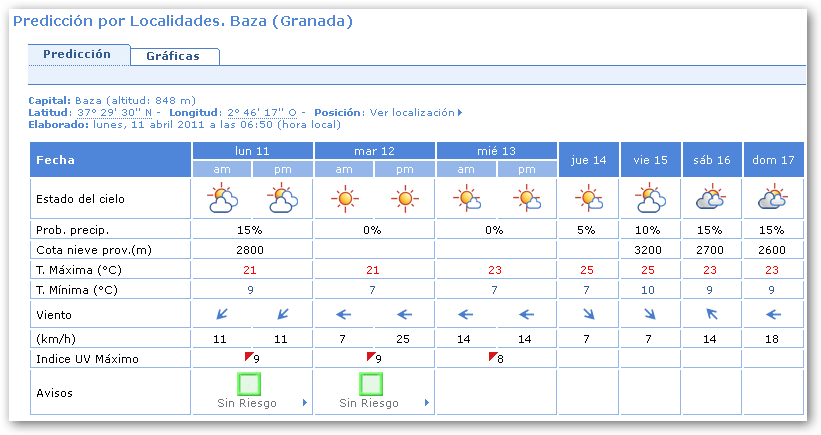
Task: Click the lun 11 date header
Action: click(x=253, y=150)
